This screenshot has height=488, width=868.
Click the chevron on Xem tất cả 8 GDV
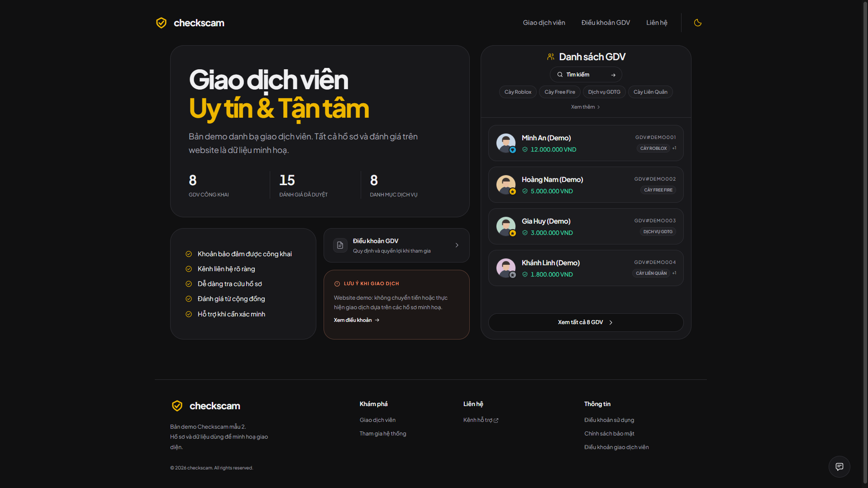click(611, 323)
